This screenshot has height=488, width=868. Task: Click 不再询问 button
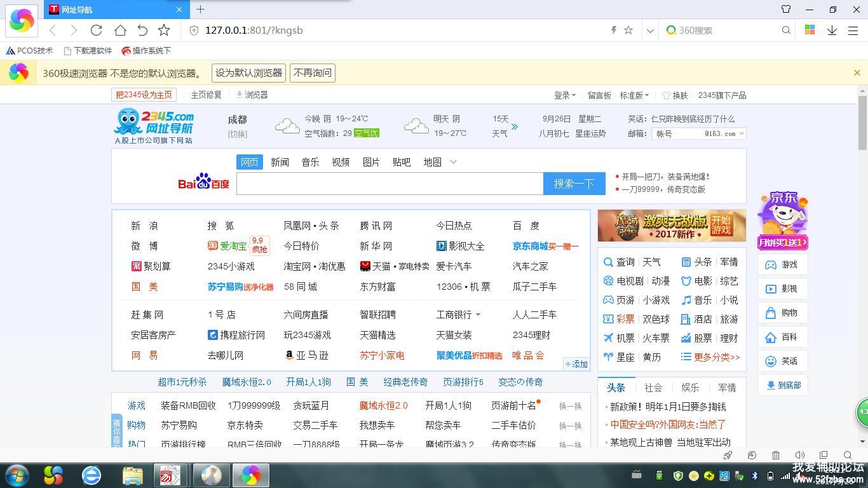pyautogui.click(x=312, y=73)
